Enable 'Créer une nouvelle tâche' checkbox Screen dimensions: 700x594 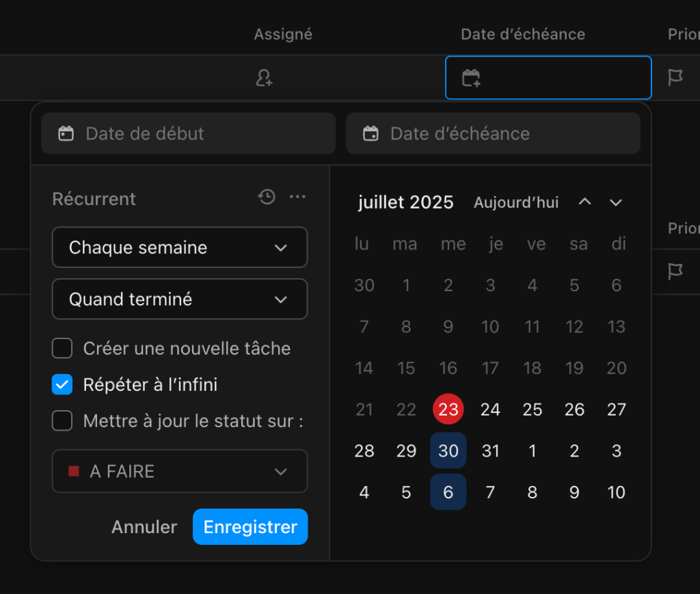point(62,349)
